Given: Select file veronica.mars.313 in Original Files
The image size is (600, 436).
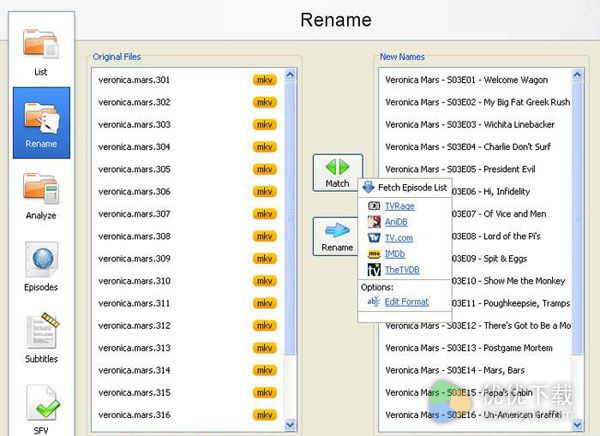Looking at the screenshot, I should [188, 348].
